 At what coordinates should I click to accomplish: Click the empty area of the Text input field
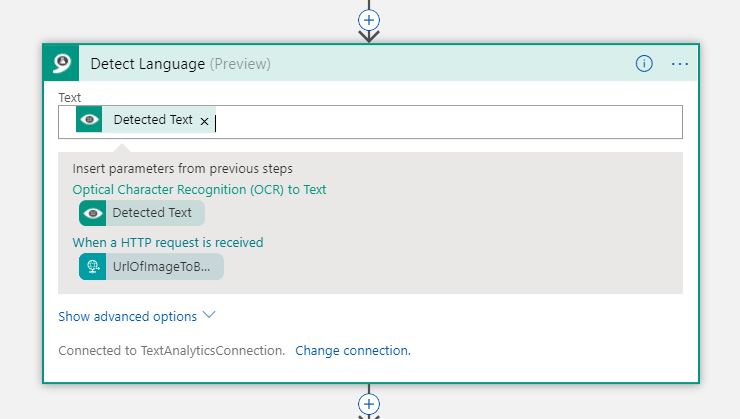[x=448, y=122]
